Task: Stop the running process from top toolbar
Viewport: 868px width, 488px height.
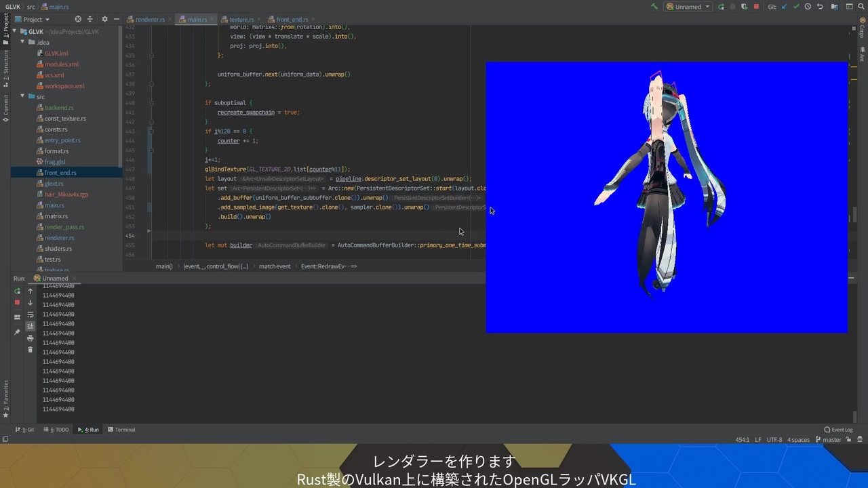Action: [756, 7]
